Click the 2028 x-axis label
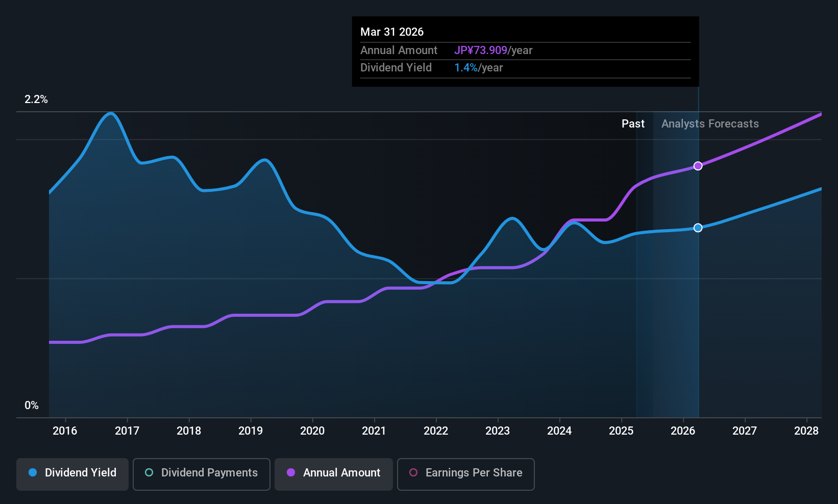 click(x=806, y=431)
